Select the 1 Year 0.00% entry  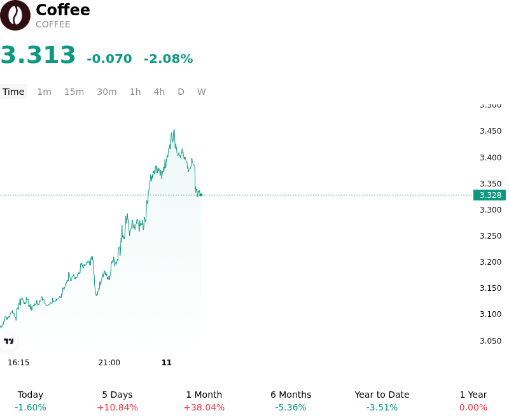pyautogui.click(x=473, y=401)
